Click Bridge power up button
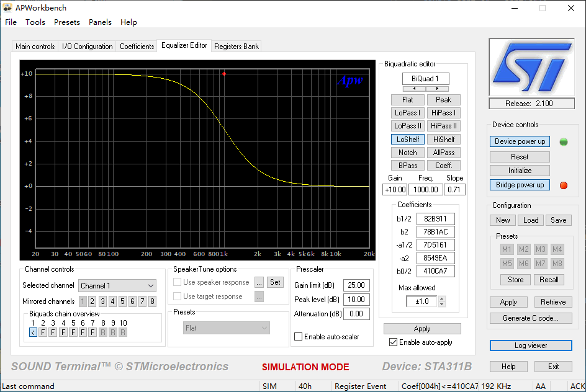Viewport: 586px width, 392px height. coord(520,185)
